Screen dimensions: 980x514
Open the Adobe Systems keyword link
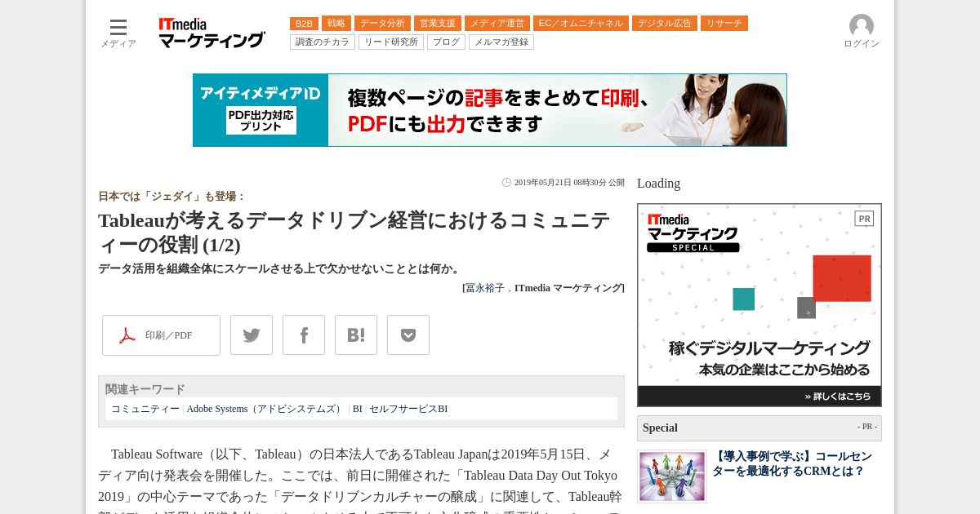(x=265, y=409)
